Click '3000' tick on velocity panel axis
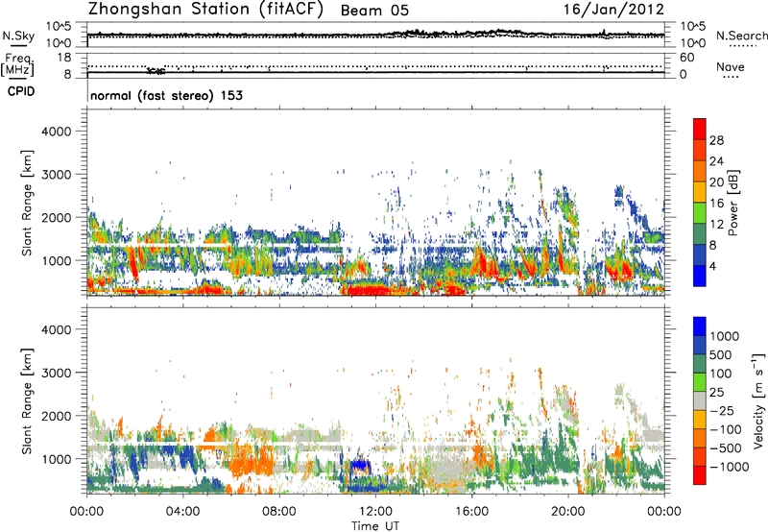Viewport: 768px width, 532px height. pos(57,373)
